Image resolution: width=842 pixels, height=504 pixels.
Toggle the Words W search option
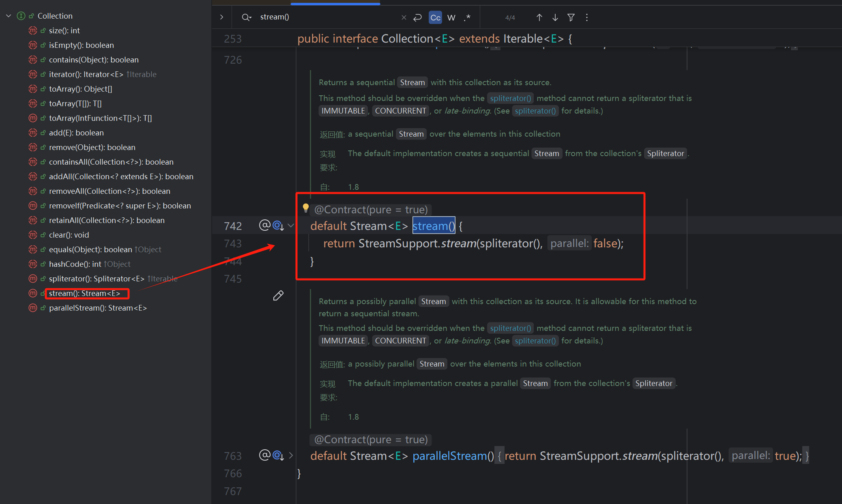tap(451, 17)
